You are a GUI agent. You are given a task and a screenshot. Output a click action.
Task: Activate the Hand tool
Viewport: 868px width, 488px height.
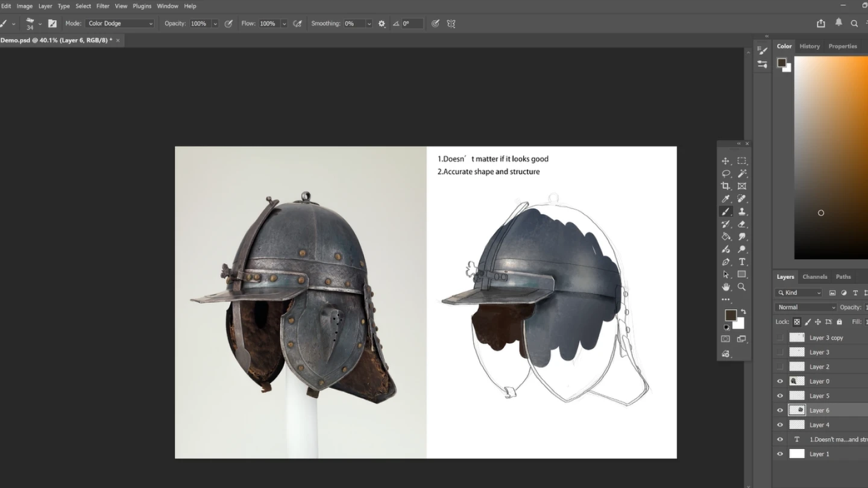click(x=726, y=287)
